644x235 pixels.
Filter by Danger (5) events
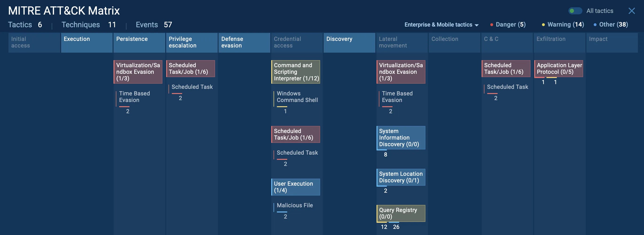coord(508,24)
